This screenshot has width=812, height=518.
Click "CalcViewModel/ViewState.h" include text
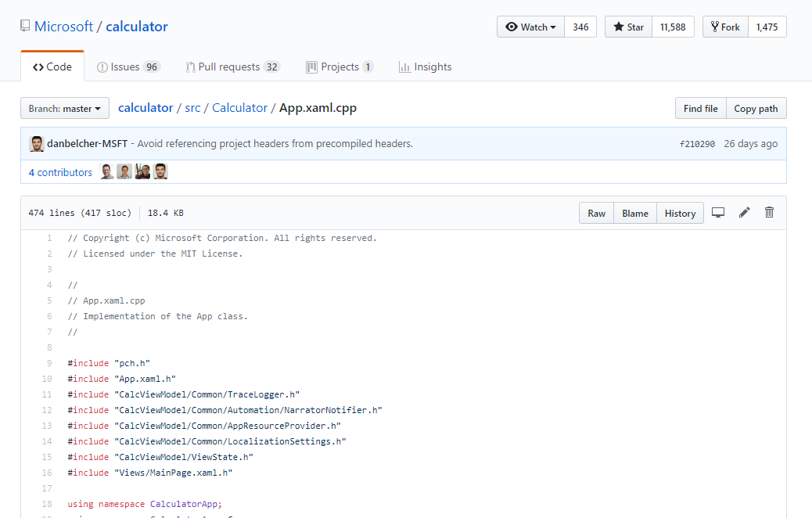pyautogui.click(x=183, y=457)
